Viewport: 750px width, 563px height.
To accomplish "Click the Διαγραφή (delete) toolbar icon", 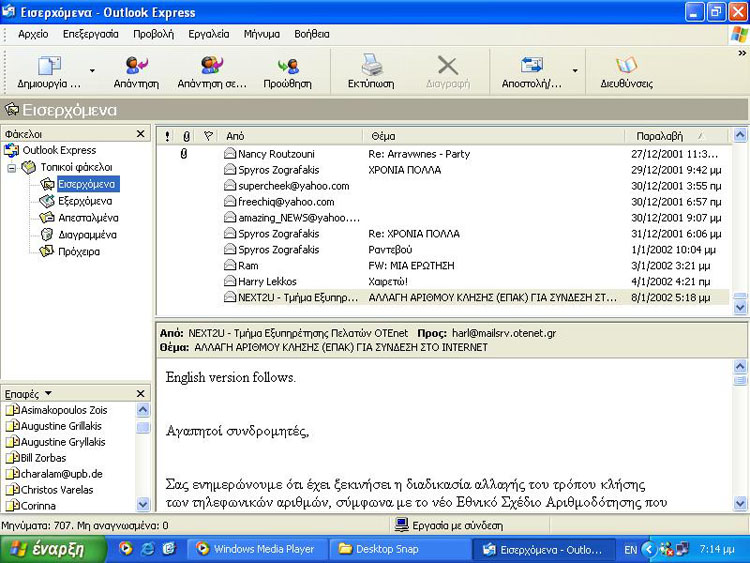I will coord(448,66).
